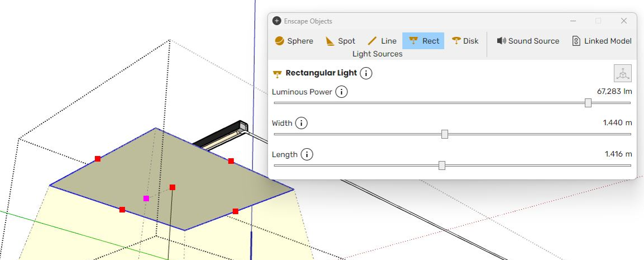Click the Width slider handle
Screen dimensions: 644x260
[445, 134]
